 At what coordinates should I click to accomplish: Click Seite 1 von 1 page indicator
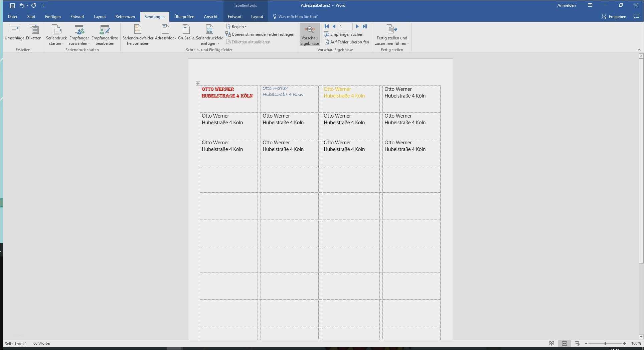16,344
